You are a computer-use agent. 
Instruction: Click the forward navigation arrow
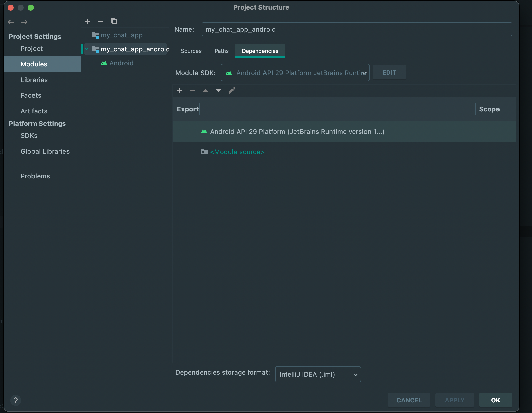(24, 22)
